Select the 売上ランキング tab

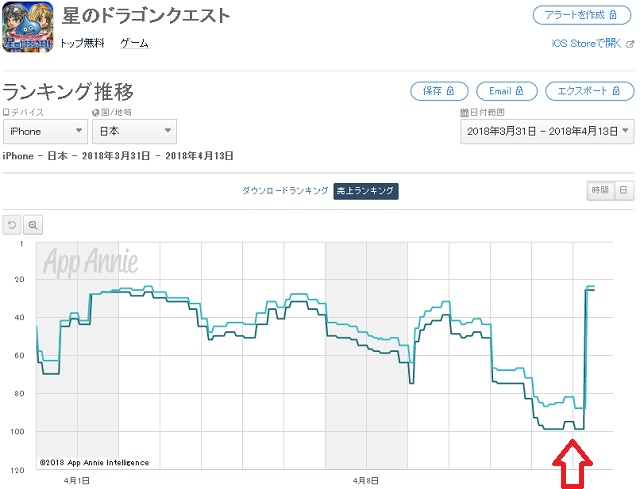[366, 191]
